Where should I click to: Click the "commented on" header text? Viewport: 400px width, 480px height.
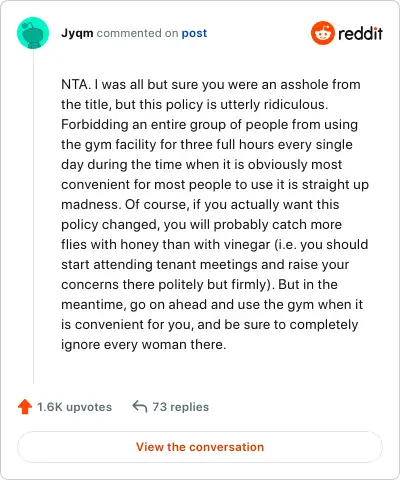click(137, 33)
